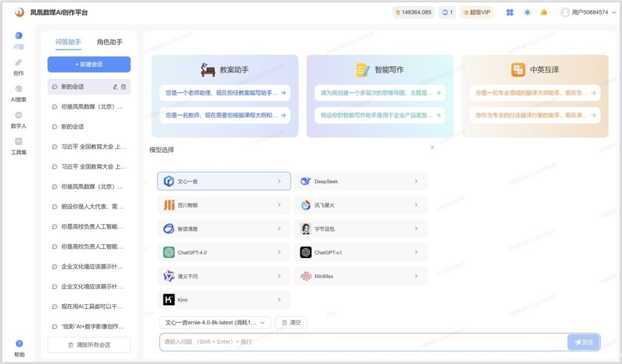The image size is (622, 364).
Task: Use the 假设你的智能写作助手 prompt
Action: click(x=380, y=115)
